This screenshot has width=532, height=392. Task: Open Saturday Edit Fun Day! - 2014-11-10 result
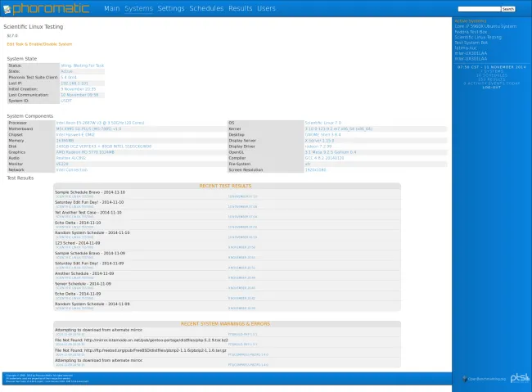pyautogui.click(x=89, y=202)
